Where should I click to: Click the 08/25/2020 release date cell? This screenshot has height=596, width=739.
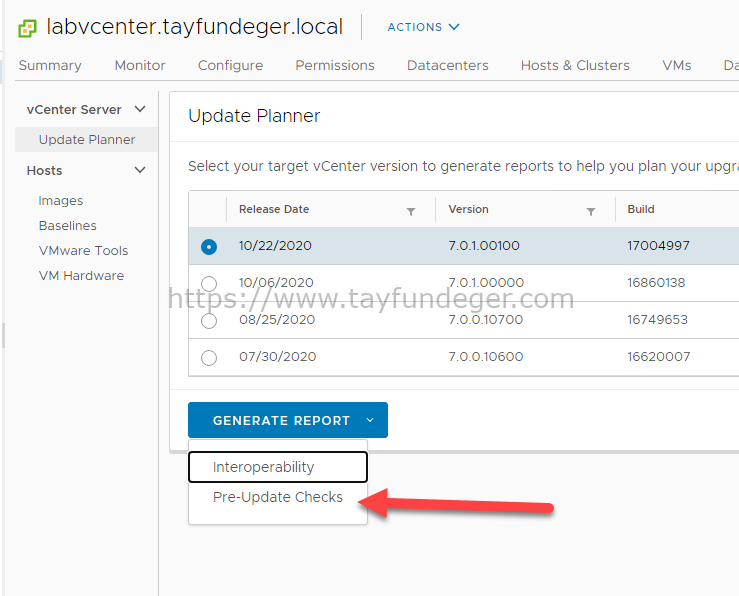click(x=277, y=319)
